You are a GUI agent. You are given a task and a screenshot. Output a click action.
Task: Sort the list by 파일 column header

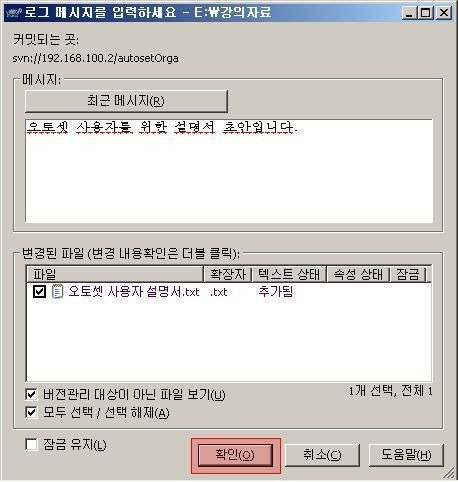(115, 274)
